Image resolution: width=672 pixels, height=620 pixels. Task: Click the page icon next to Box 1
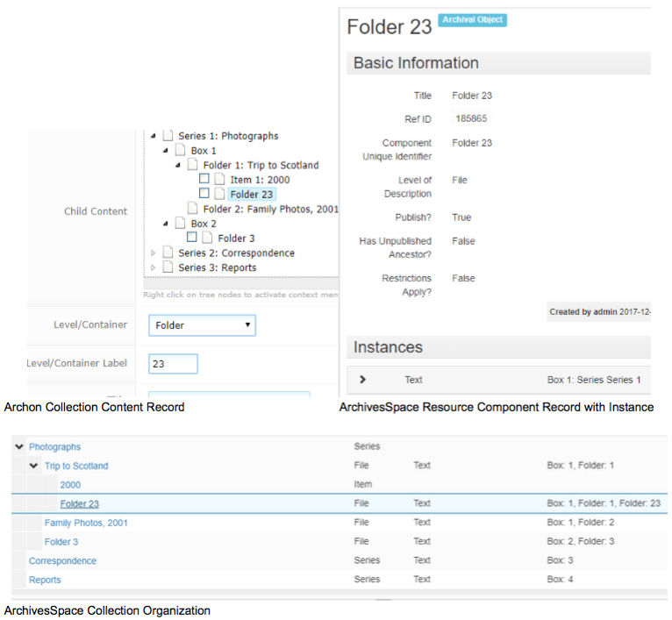click(181, 151)
